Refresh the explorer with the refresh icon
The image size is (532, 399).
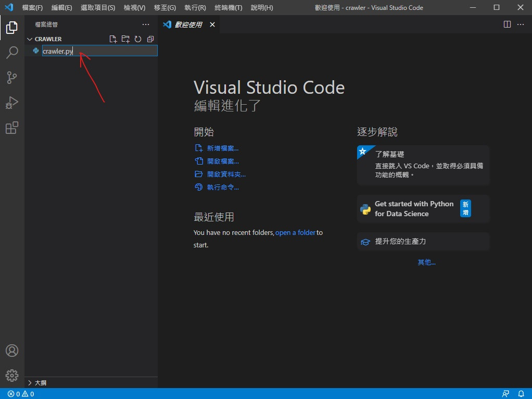pos(138,39)
